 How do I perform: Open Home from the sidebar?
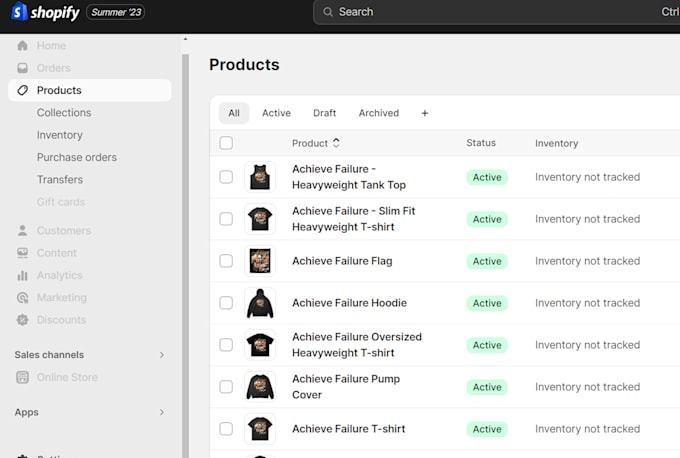tap(52, 46)
